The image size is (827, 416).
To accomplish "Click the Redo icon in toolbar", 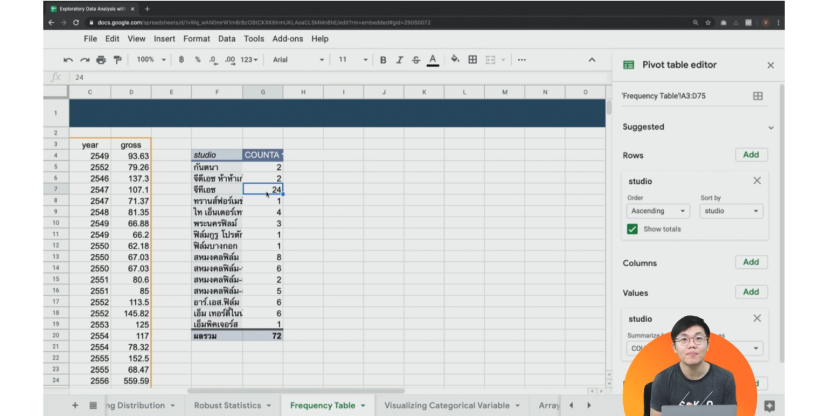I will tap(84, 60).
